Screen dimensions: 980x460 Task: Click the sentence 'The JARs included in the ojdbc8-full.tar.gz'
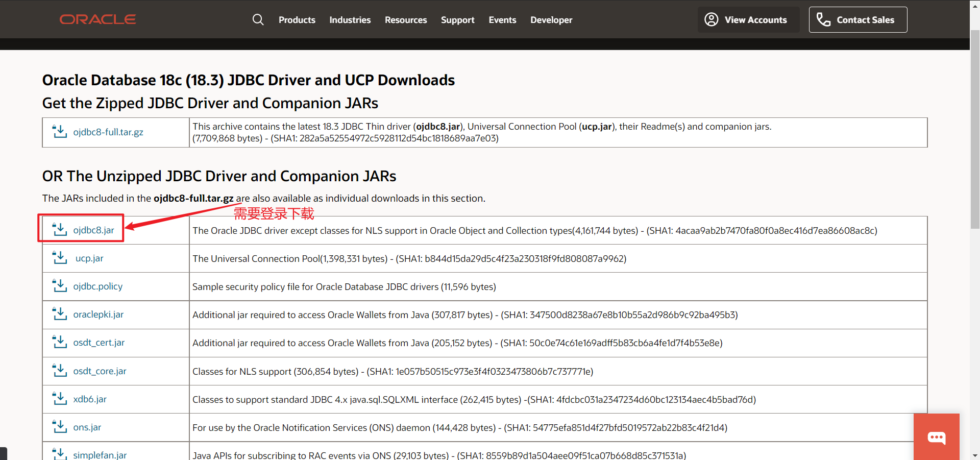(264, 198)
